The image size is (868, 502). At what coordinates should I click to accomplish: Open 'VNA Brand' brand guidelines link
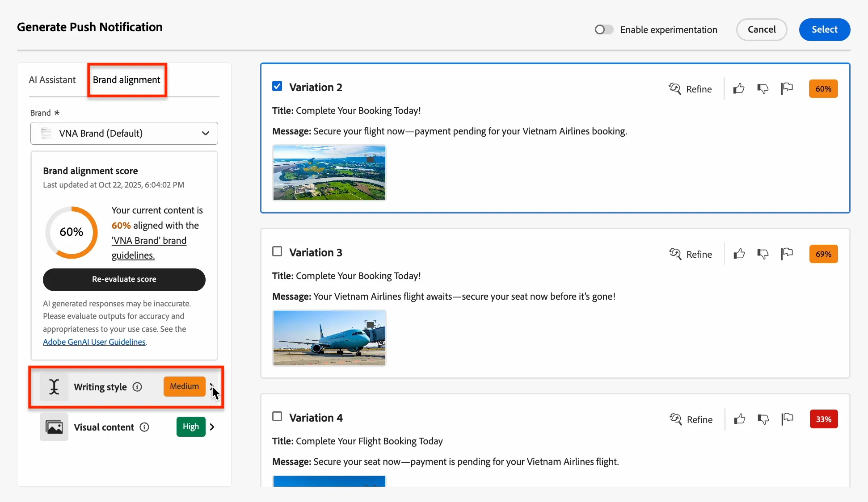[149, 248]
